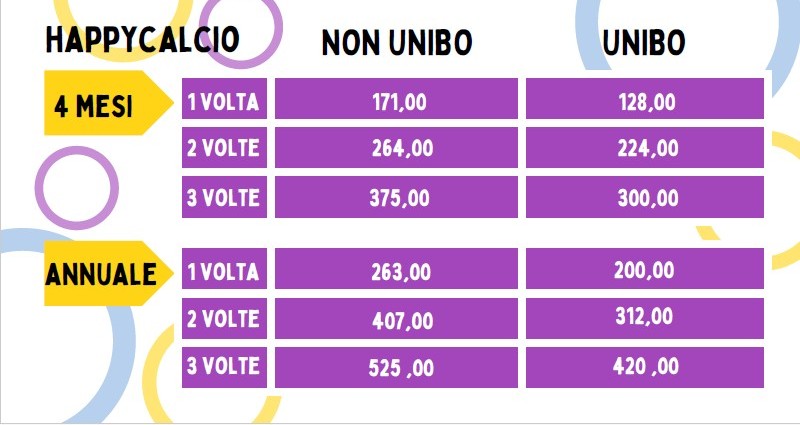Click the 300,00 price cell
Screen dimensions: 800x425
[645, 197]
